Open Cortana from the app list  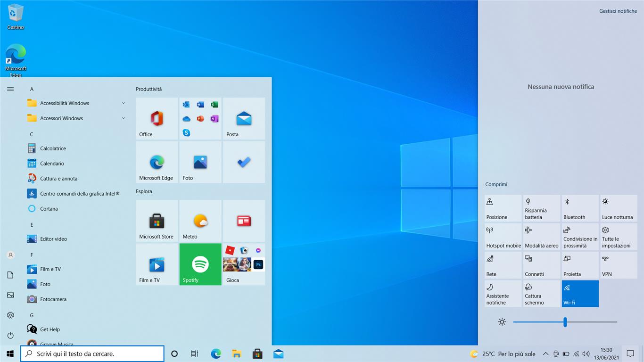pyautogui.click(x=49, y=209)
